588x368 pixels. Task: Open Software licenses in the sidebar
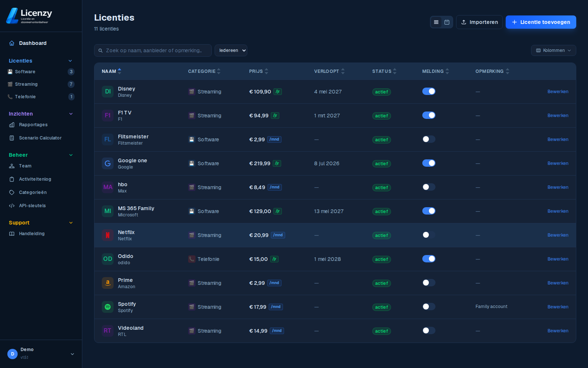41,72
